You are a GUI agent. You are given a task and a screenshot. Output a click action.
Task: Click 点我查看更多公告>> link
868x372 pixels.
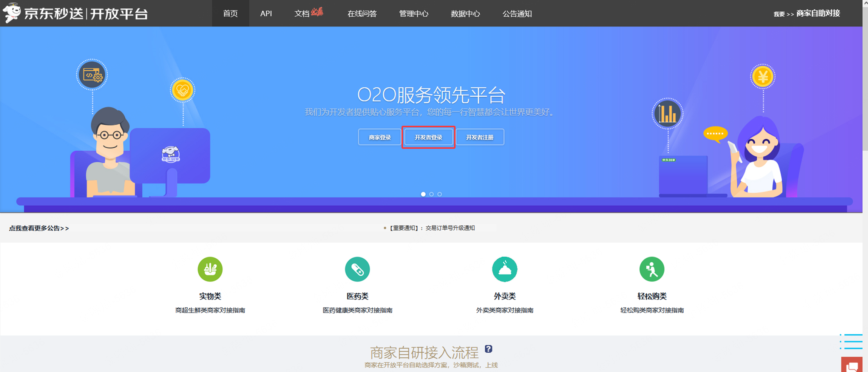point(39,228)
